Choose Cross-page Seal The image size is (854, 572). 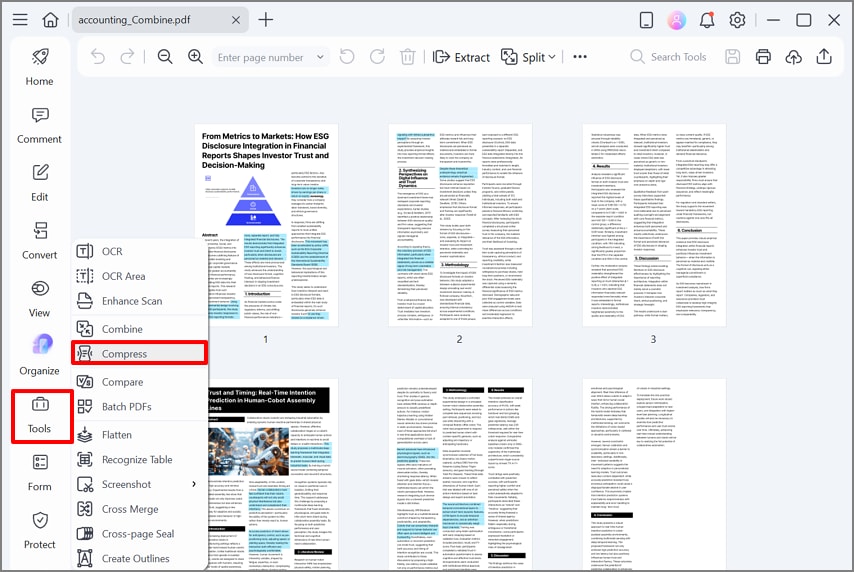pos(141,534)
